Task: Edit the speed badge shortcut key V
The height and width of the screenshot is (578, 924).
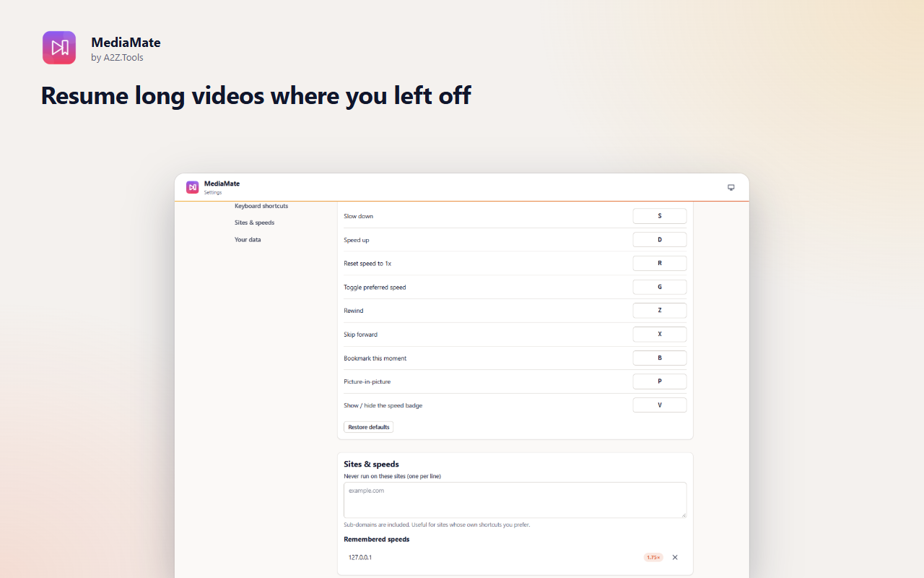Action: [x=660, y=405]
